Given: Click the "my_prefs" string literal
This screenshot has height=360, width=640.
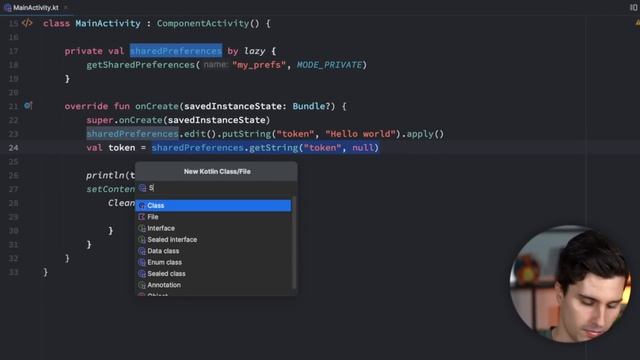Looking at the screenshot, I should pyautogui.click(x=259, y=65).
